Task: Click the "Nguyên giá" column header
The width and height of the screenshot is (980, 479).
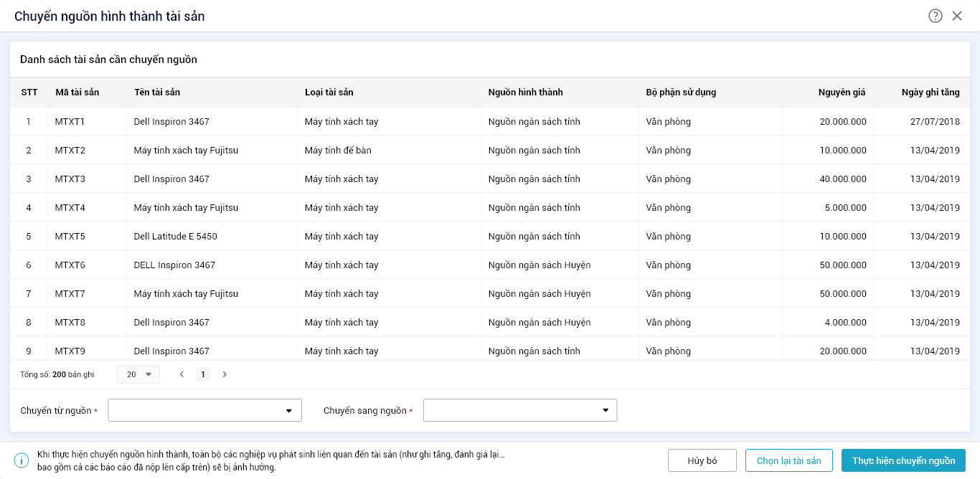Action: coord(842,93)
